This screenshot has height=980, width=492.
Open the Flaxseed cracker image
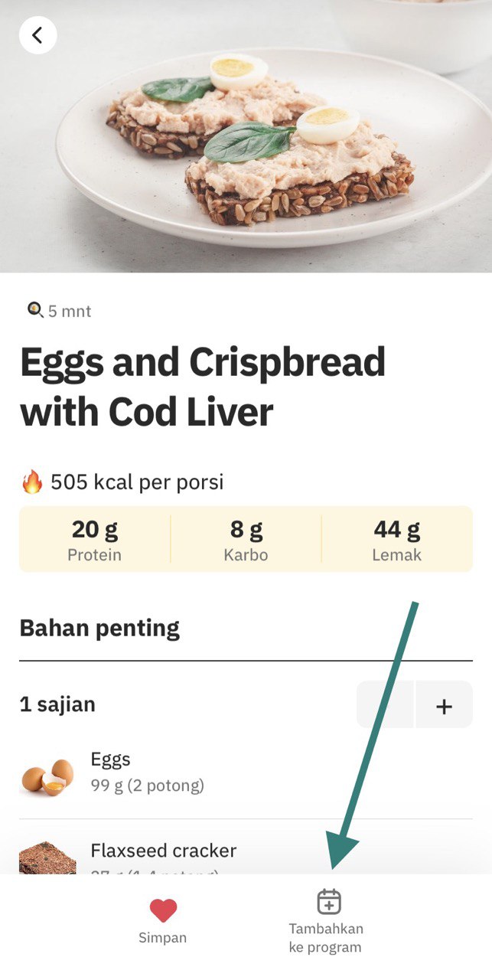click(x=48, y=858)
